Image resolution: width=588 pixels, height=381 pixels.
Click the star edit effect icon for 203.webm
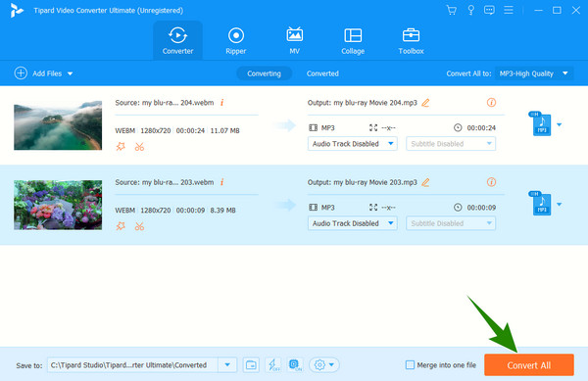click(121, 226)
